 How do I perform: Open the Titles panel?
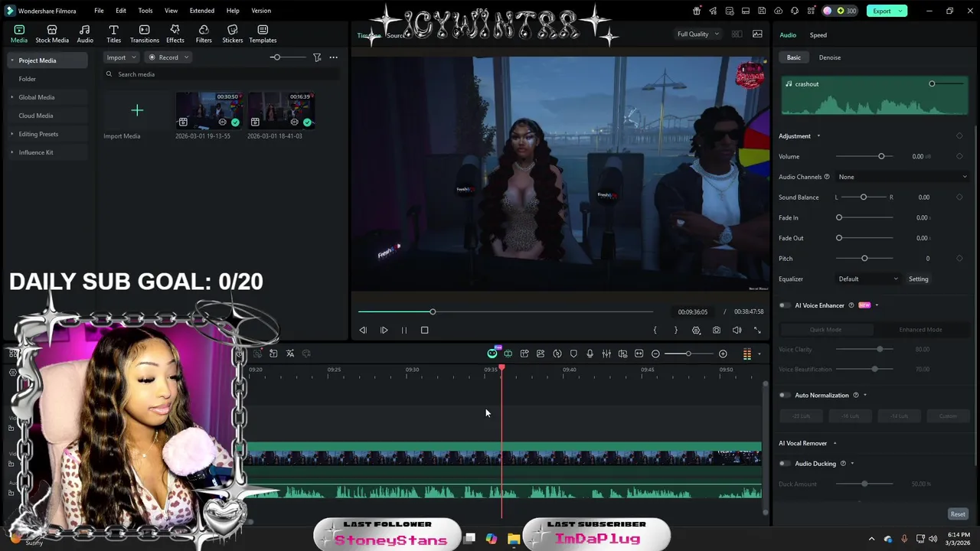113,34
